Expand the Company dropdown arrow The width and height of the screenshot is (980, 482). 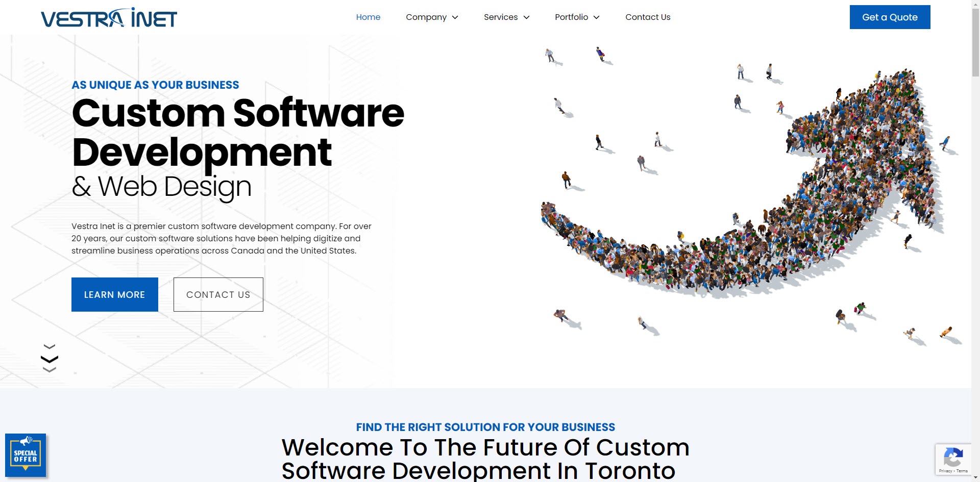455,17
